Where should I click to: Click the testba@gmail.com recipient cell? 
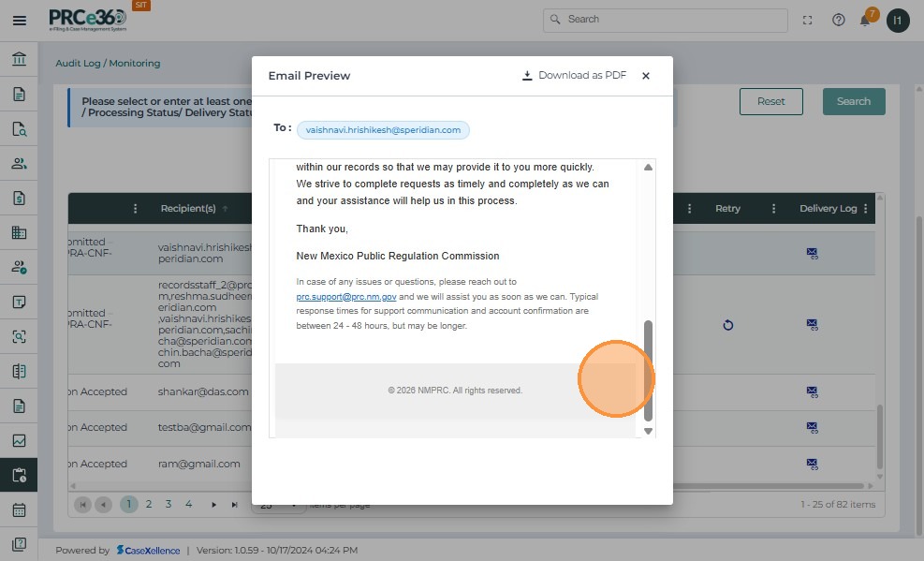point(204,427)
